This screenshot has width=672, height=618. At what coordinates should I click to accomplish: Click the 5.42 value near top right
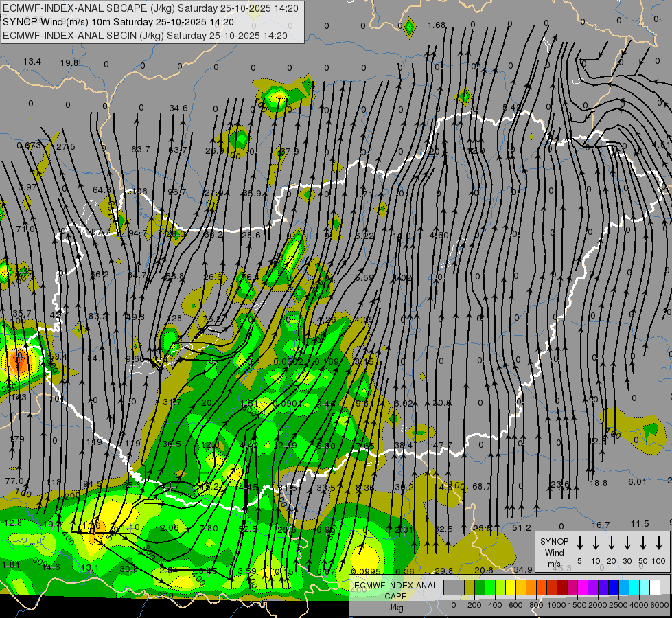[511, 107]
